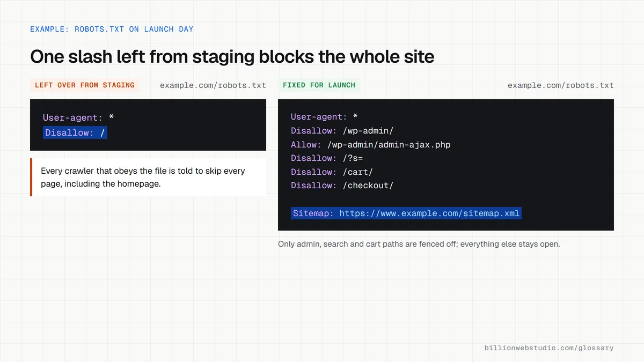The height and width of the screenshot is (362, 644).
Task: Click the 'Disallow: /wp-admin/' line
Action: [x=342, y=131]
